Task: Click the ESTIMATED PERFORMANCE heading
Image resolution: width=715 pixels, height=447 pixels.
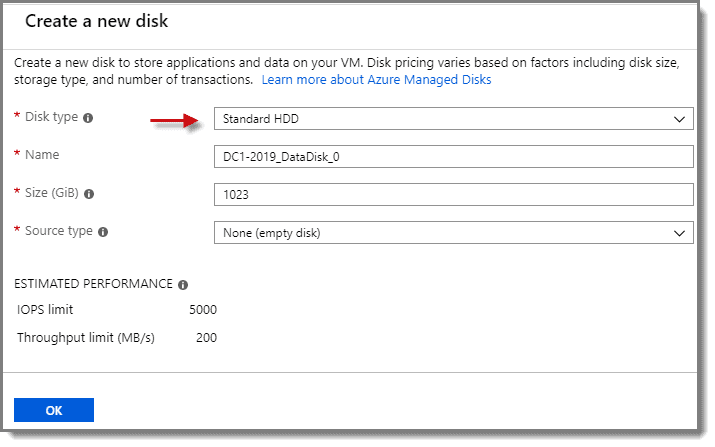Action: [x=93, y=284]
